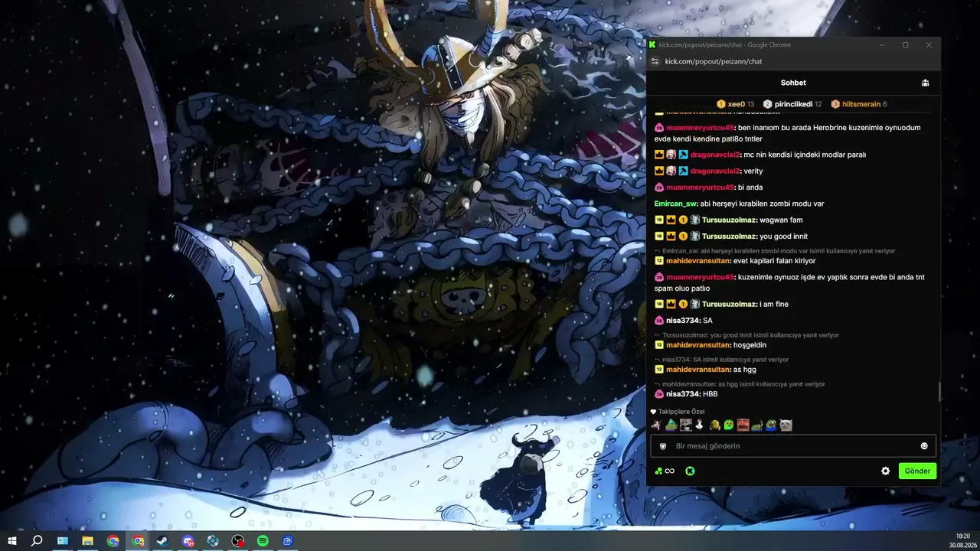Insert the blue-shirt Pepe emote

[x=771, y=425]
